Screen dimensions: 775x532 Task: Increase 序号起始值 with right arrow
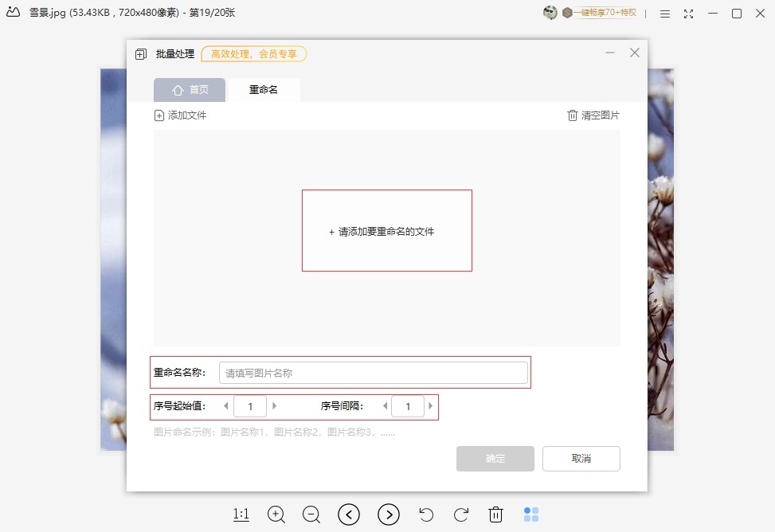275,406
